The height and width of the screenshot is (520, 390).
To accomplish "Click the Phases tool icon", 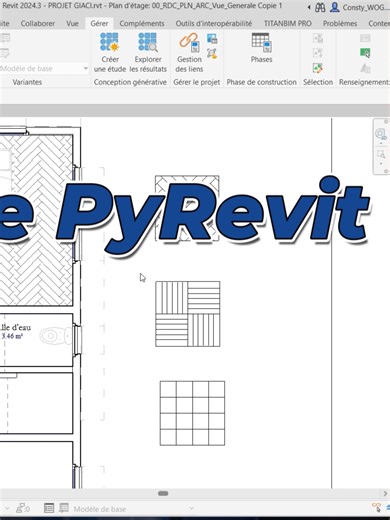I will [x=262, y=43].
